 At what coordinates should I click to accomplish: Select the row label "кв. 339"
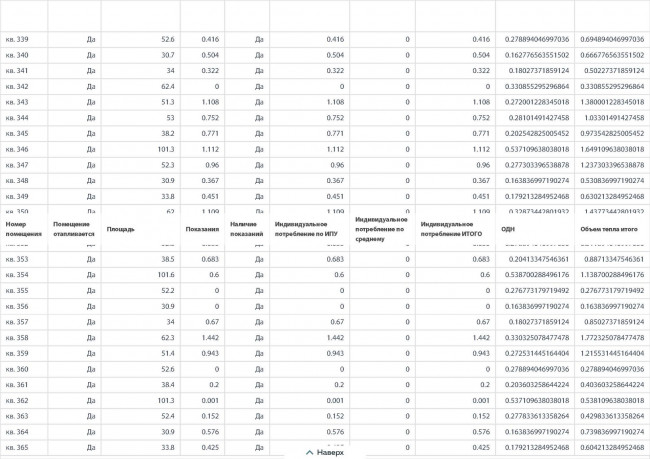[x=17, y=39]
